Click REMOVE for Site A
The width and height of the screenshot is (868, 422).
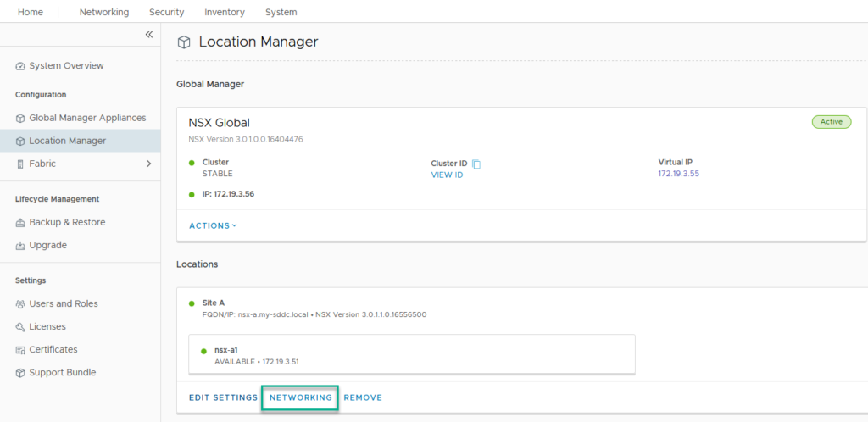click(x=363, y=397)
